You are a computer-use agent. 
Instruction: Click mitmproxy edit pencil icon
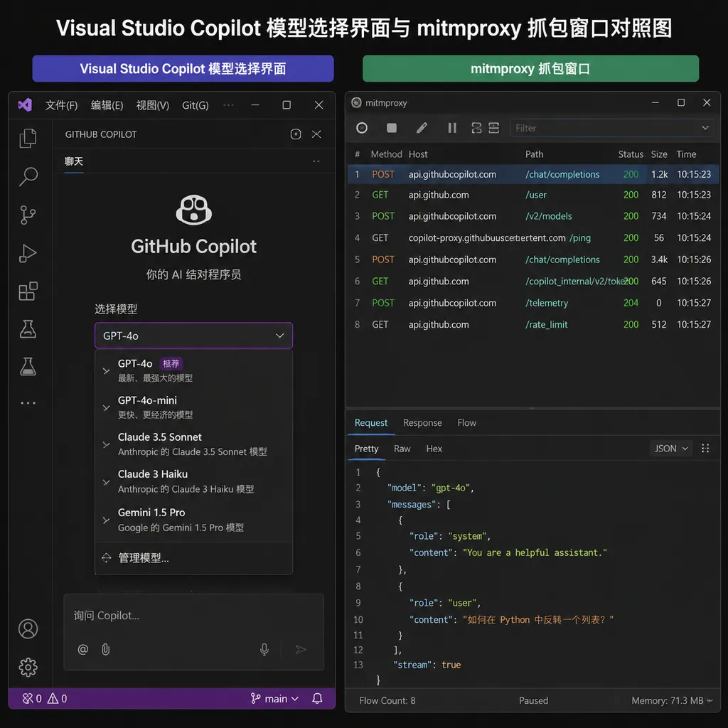click(x=422, y=128)
